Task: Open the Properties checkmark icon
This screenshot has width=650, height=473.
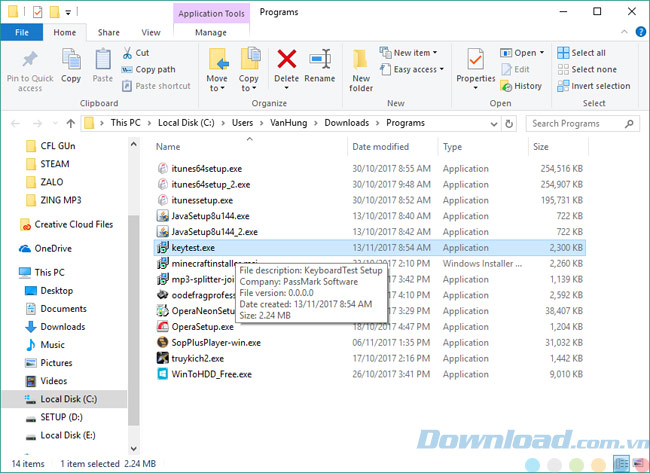Action: pos(475,60)
